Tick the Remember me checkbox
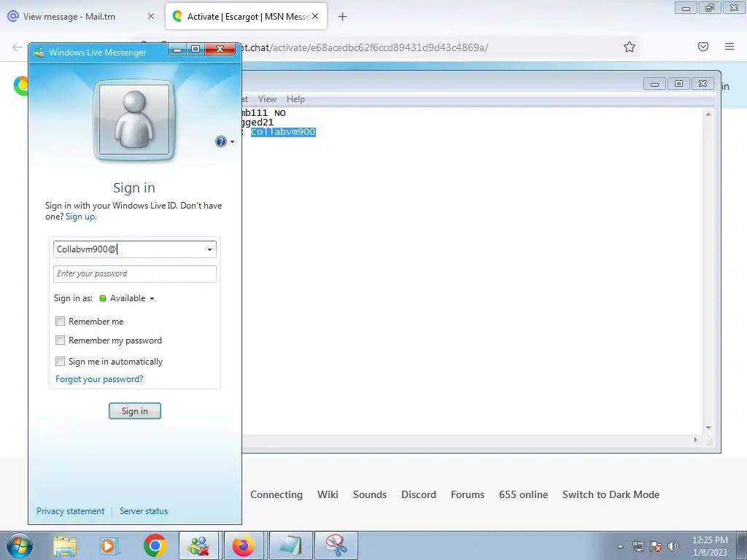Screen dimensions: 747x560 [60, 322]
